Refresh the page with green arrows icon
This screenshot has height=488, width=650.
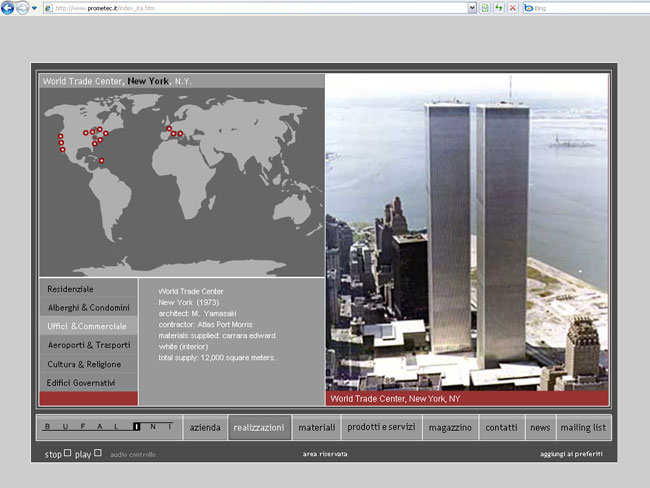499,8
